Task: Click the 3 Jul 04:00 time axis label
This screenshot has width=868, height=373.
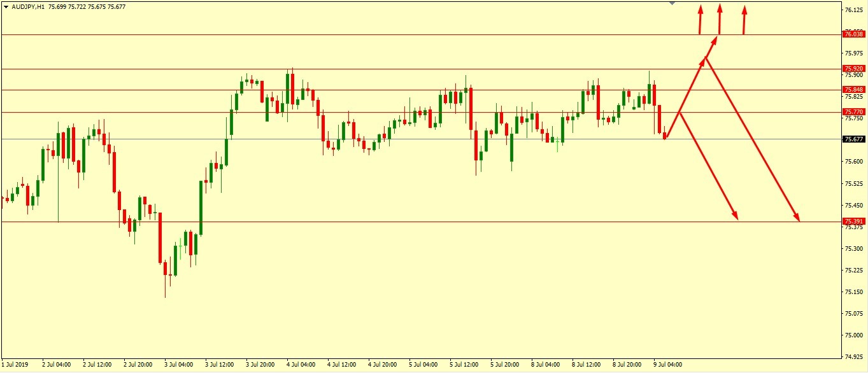Action: 179,365
